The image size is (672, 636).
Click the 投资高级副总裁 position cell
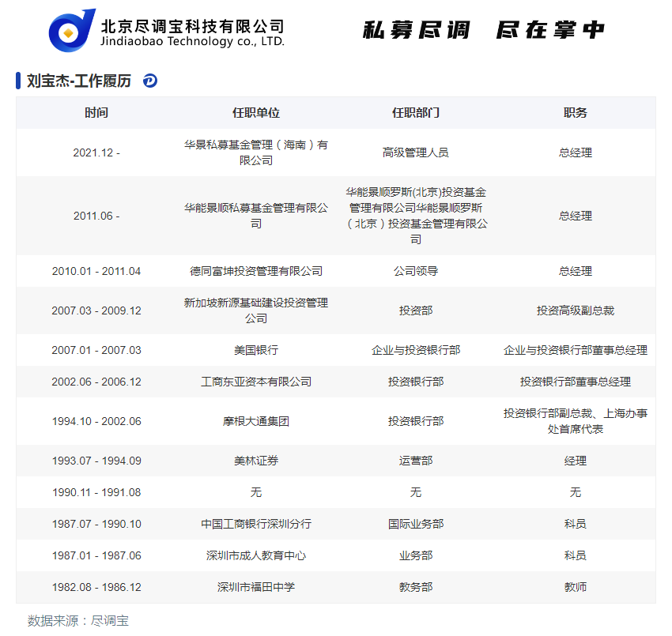point(575,310)
